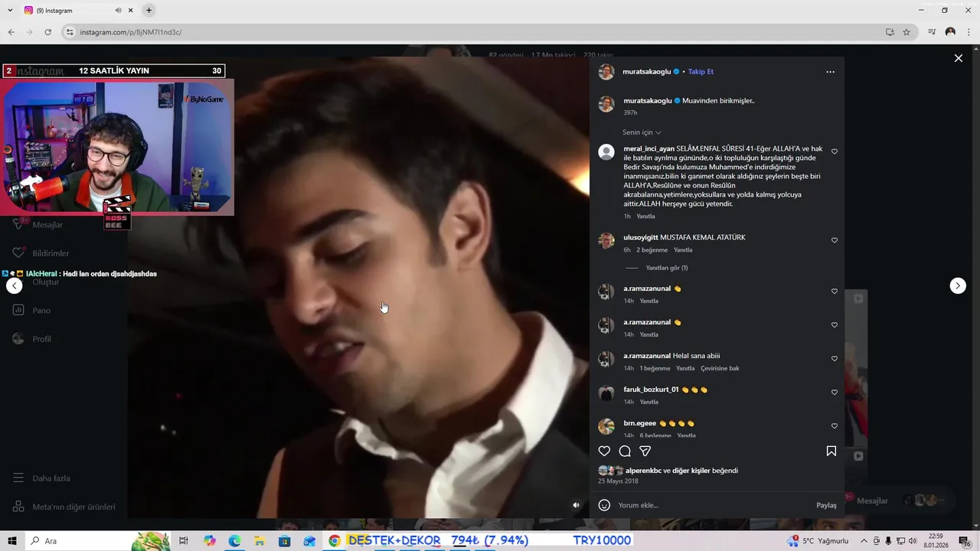
Task: Open the emoji picker in comment box
Action: 604,505
